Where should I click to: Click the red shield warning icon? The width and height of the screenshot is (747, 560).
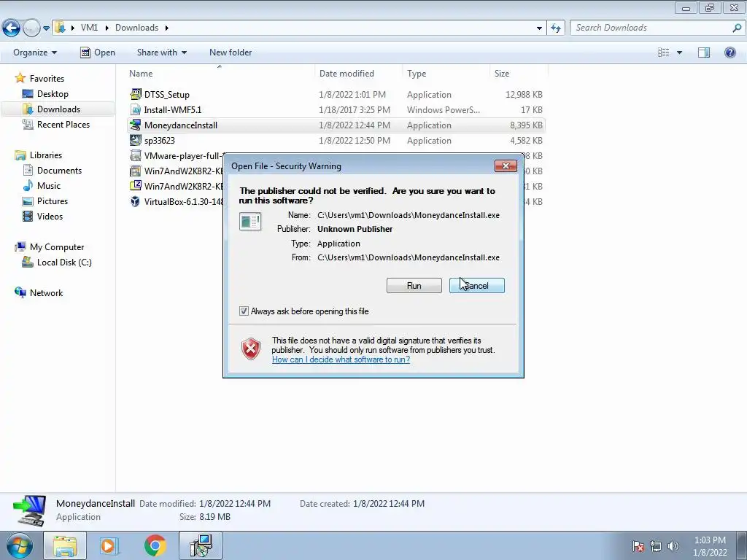251,349
